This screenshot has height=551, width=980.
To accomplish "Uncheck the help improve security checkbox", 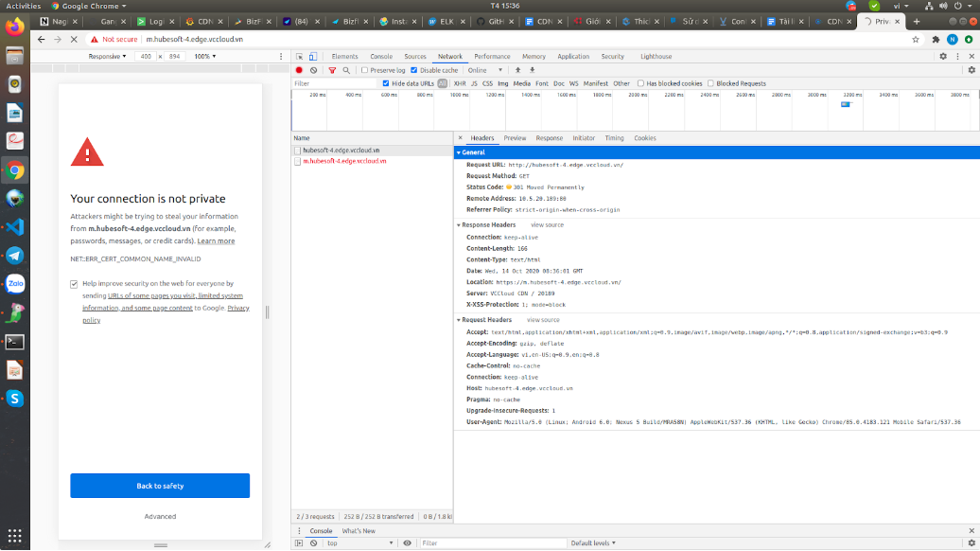I will [74, 284].
